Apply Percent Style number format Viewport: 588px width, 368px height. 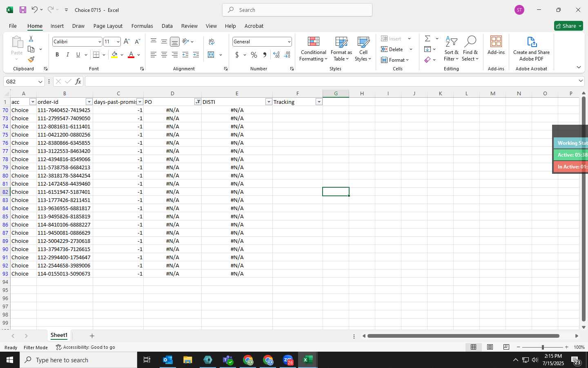click(x=254, y=55)
